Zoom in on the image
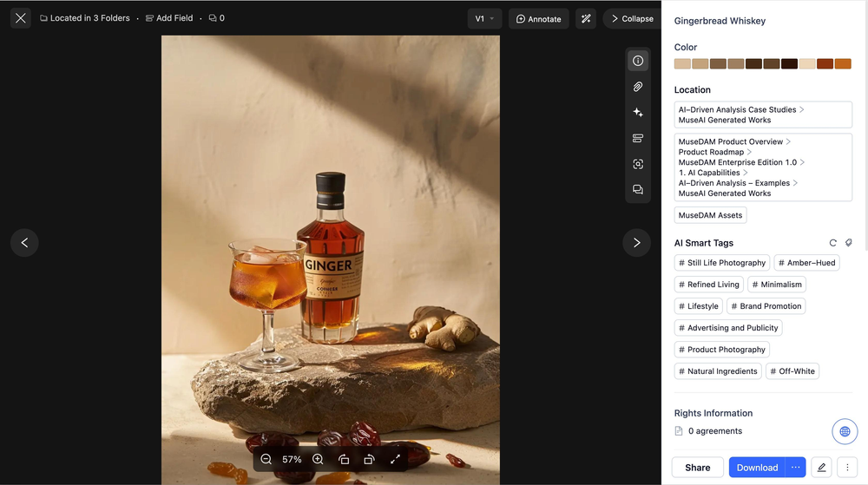 point(318,459)
